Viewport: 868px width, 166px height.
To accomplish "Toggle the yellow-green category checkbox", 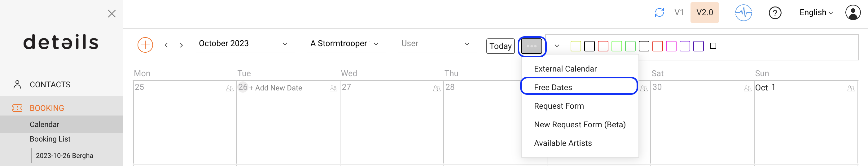I will 576,46.
